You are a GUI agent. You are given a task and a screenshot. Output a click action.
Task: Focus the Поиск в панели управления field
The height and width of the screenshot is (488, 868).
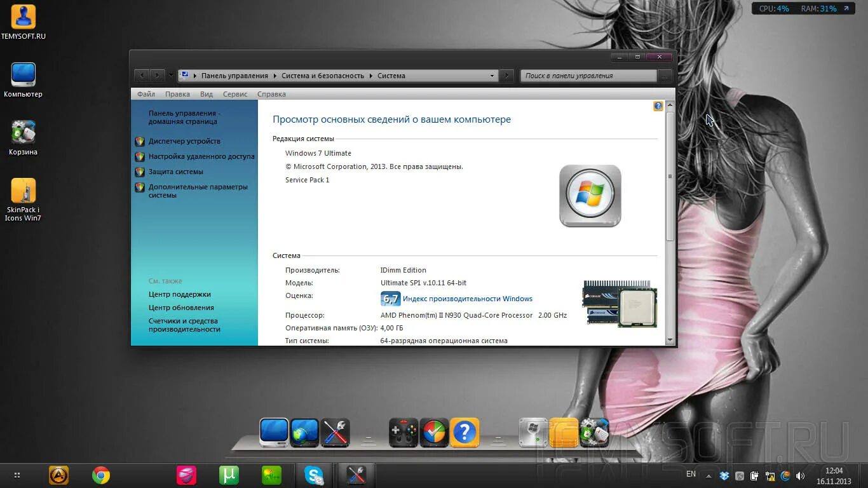click(588, 76)
